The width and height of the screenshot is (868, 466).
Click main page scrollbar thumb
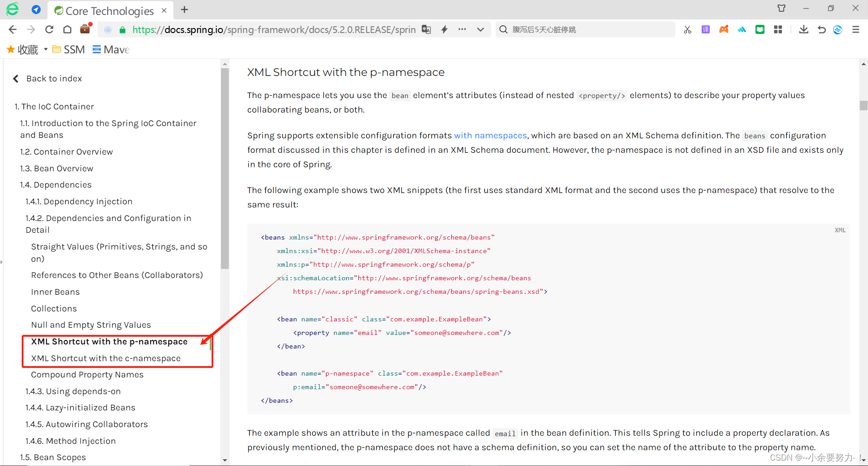tap(863, 105)
